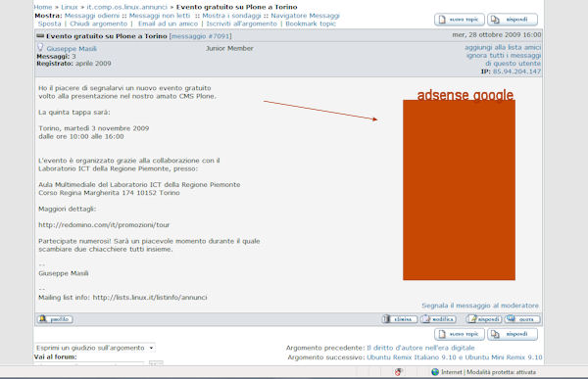This screenshot has width=588, height=379.
Task: Select 'Chiudi argomento' moderation option
Action: pyautogui.click(x=99, y=24)
